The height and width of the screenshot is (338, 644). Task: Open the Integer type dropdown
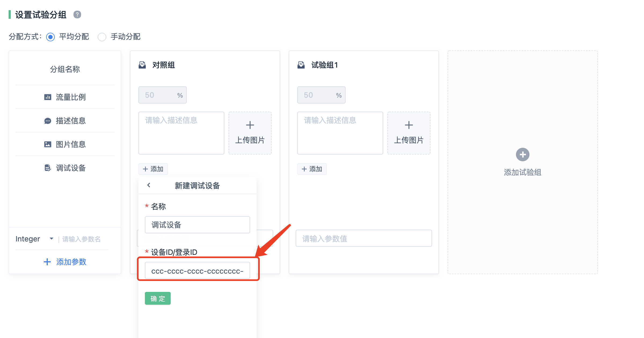click(34, 239)
